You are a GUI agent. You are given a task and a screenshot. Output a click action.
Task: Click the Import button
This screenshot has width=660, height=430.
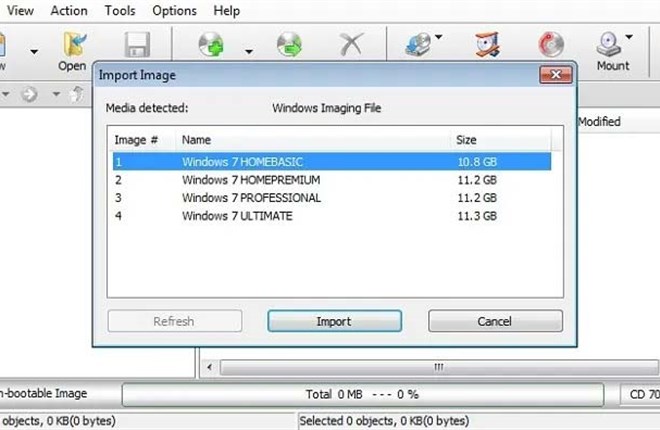[x=335, y=321]
